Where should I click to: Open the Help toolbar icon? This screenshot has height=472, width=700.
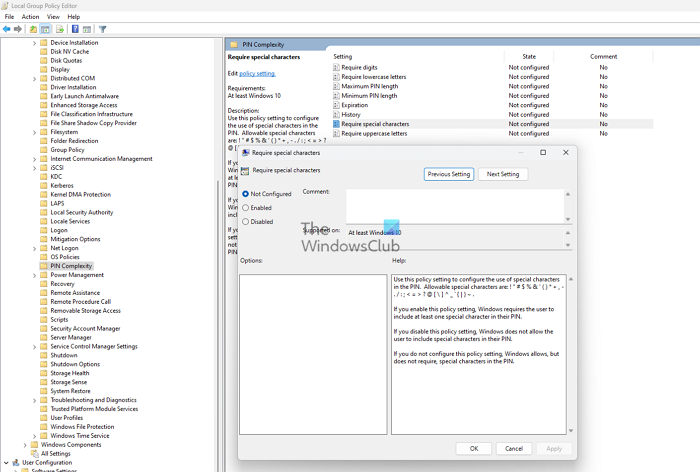pos(75,29)
